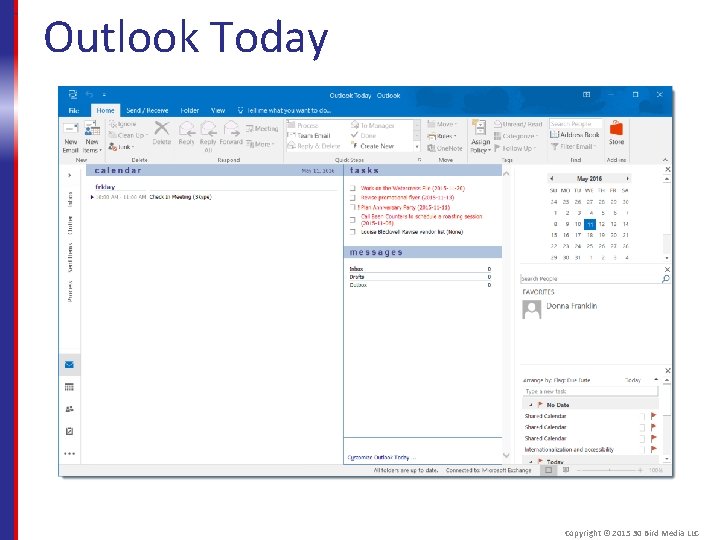Select the Done quick step

pyautogui.click(x=363, y=135)
